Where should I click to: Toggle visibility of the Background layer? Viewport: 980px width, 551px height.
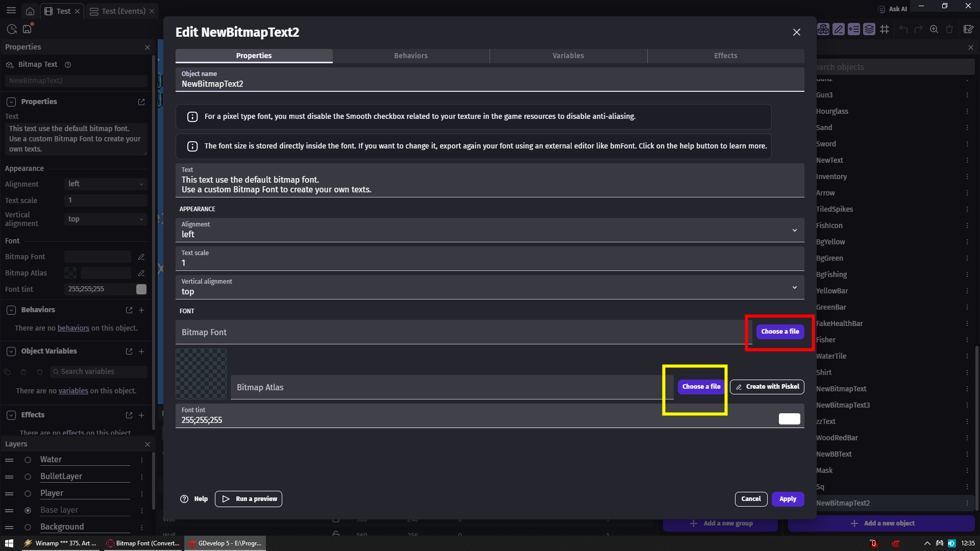(28, 527)
